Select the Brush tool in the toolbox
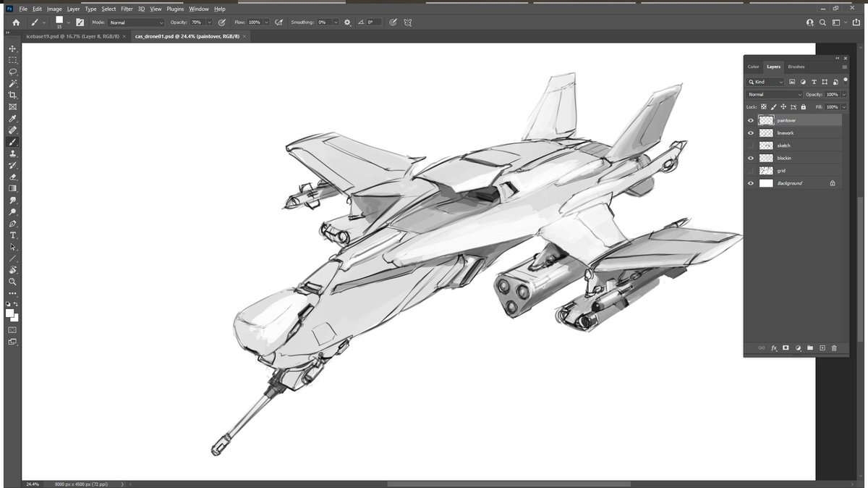Screen dimensions: 868x488 (x=12, y=142)
